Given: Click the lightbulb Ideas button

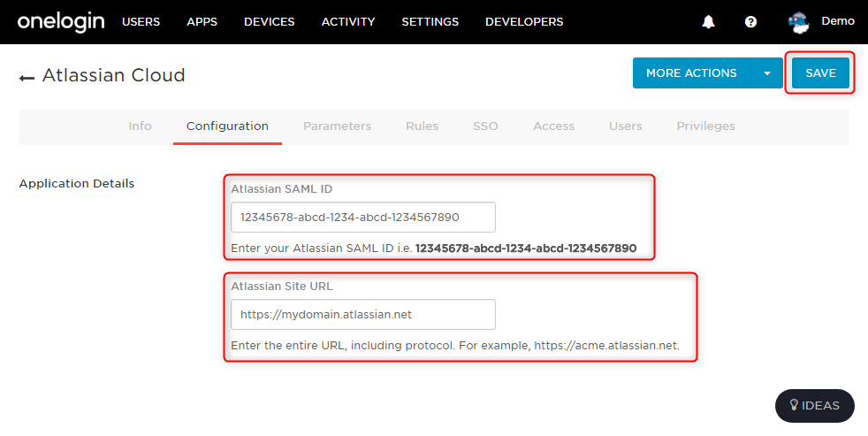Looking at the screenshot, I should pos(815,406).
